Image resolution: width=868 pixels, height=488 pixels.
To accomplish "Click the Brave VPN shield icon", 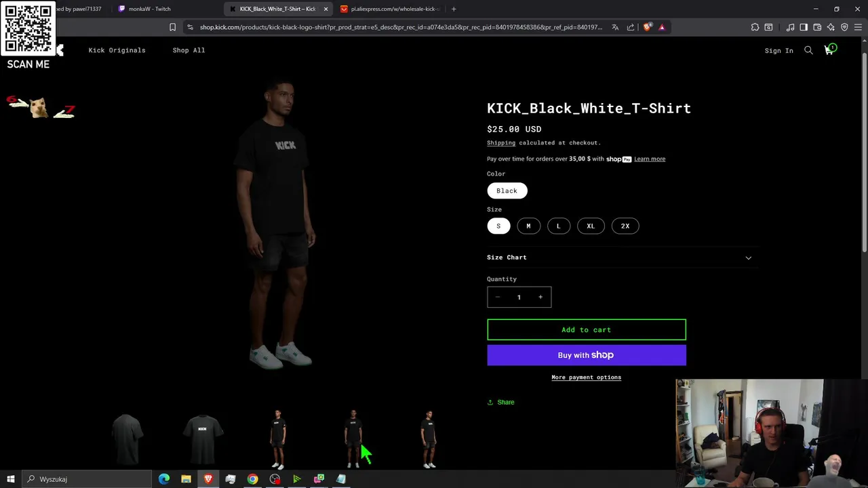I will 844,27.
